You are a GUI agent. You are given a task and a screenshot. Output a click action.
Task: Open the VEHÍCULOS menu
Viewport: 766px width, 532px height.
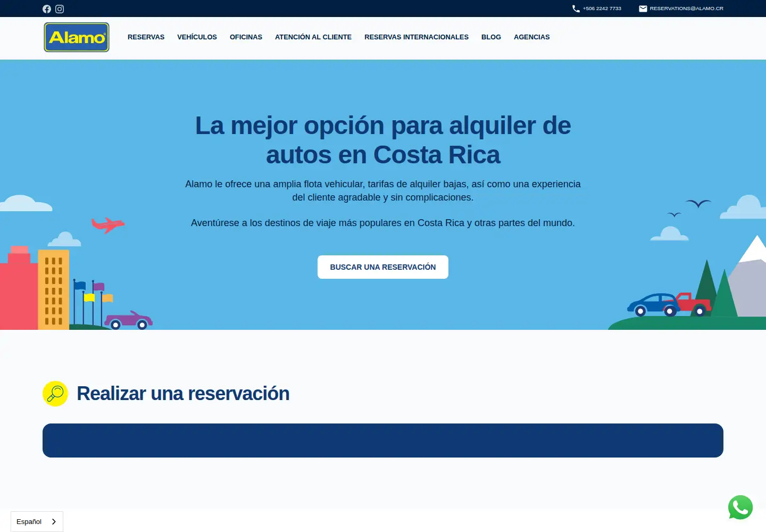[197, 37]
